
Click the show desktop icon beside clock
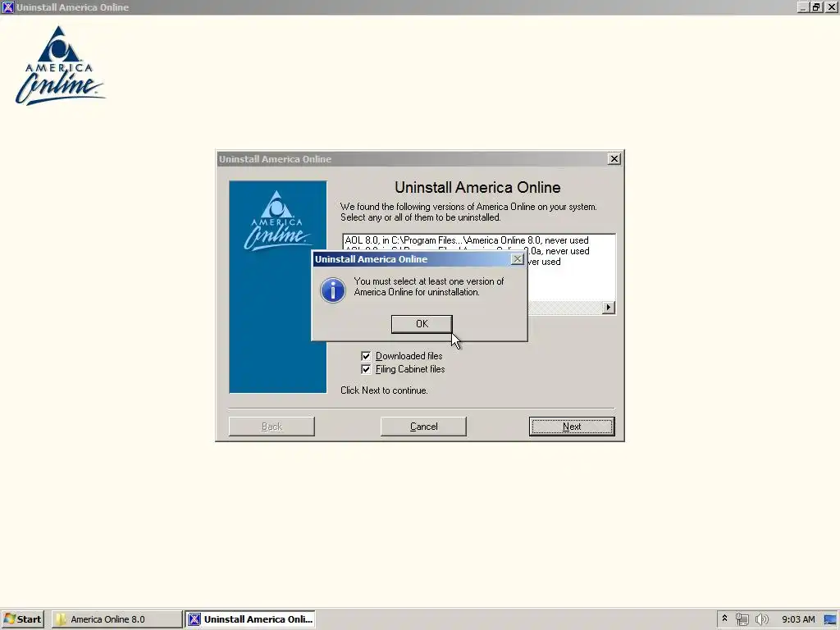pos(830,619)
